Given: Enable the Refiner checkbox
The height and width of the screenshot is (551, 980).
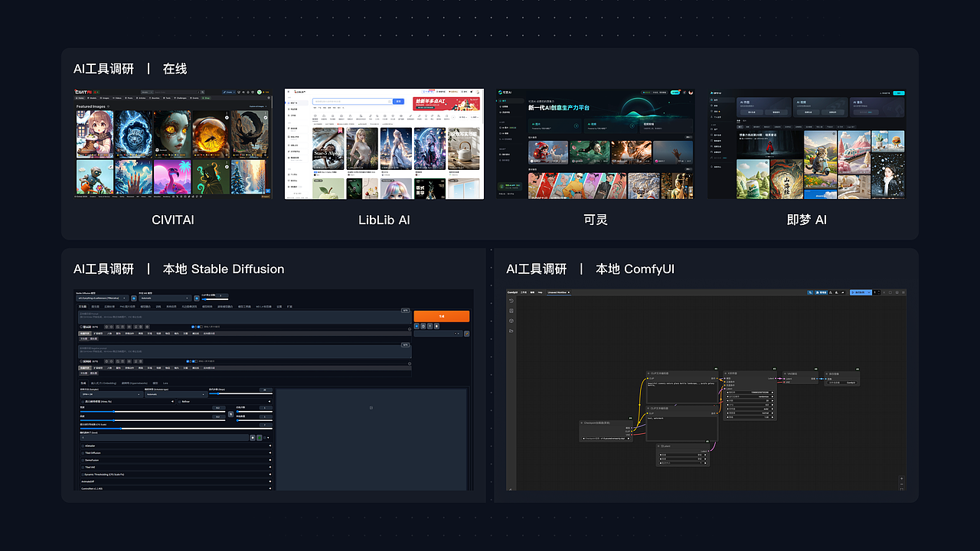Looking at the screenshot, I should tap(180, 402).
